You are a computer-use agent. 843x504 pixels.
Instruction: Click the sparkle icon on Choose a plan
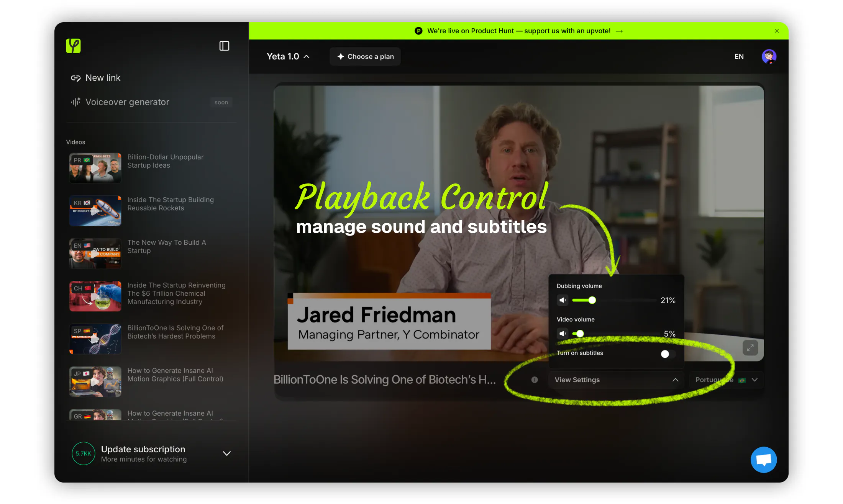pos(341,57)
